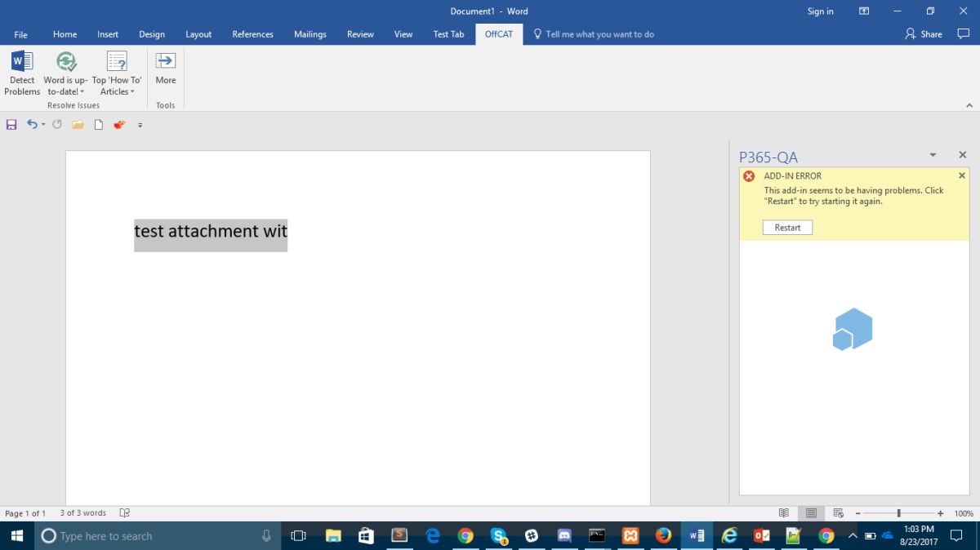
Task: Switch to the Home tab
Action: [x=65, y=34]
